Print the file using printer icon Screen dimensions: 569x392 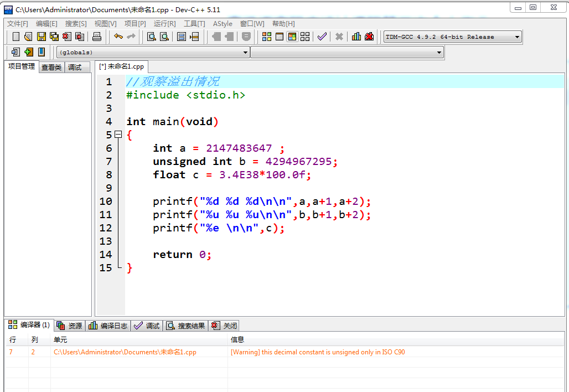[x=96, y=37]
